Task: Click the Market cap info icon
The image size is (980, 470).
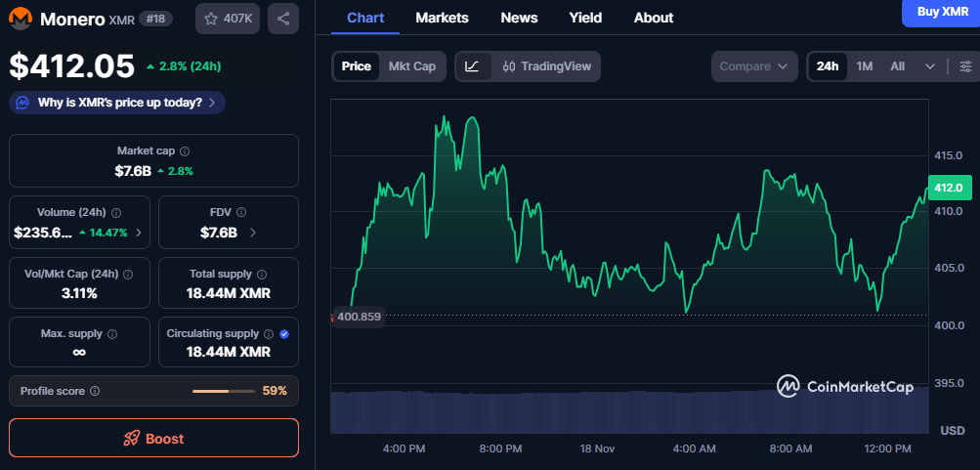Action: pos(186,151)
